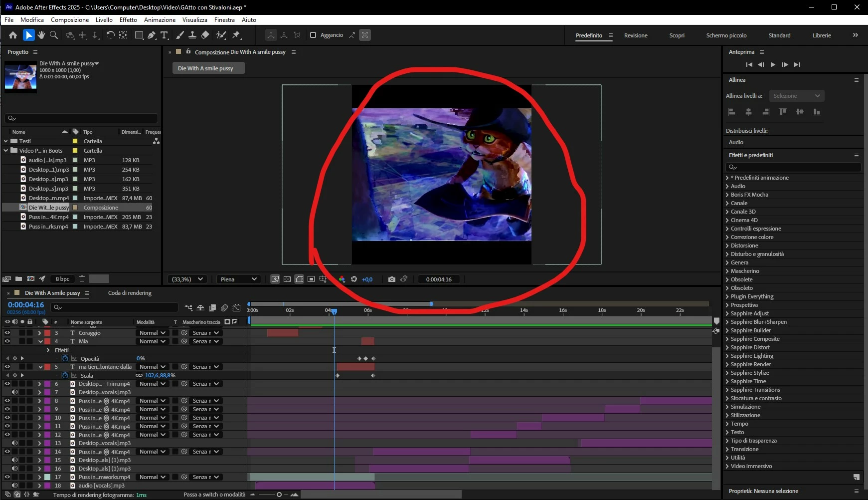This screenshot has width=868, height=500.
Task: Take a snapshot with the camera icon
Action: click(x=392, y=279)
